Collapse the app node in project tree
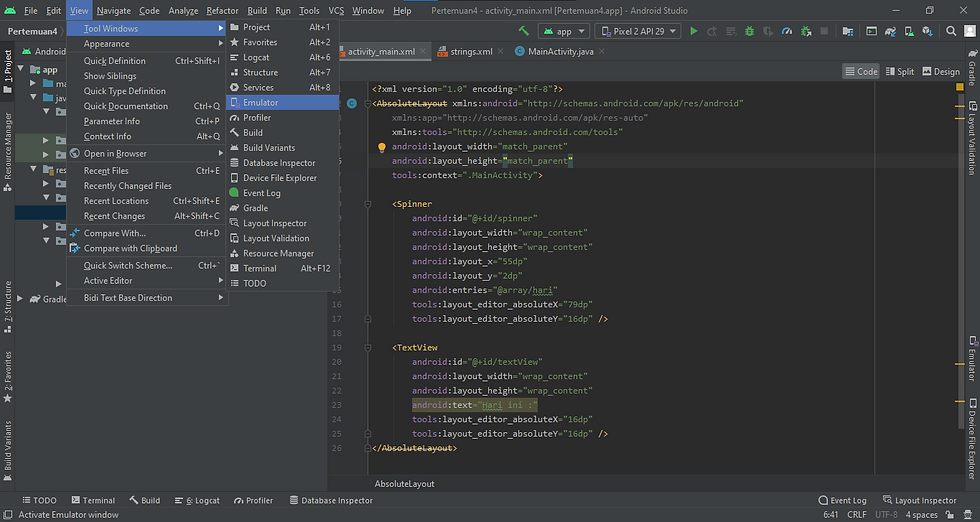 coord(21,68)
